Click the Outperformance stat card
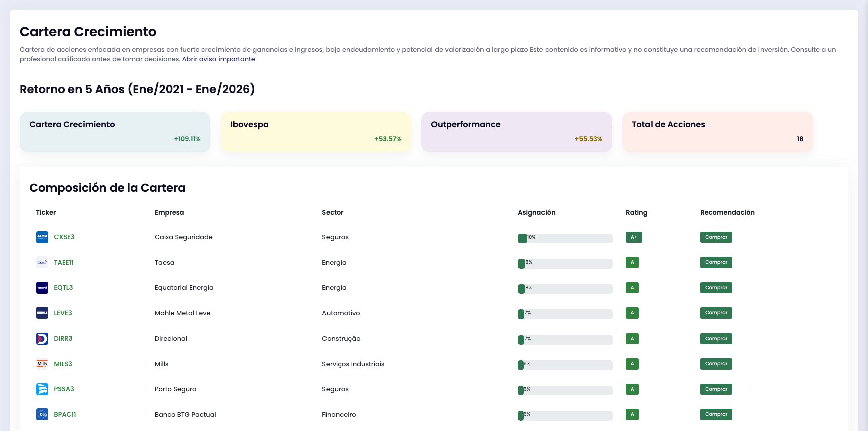The height and width of the screenshot is (431, 868). click(x=517, y=132)
